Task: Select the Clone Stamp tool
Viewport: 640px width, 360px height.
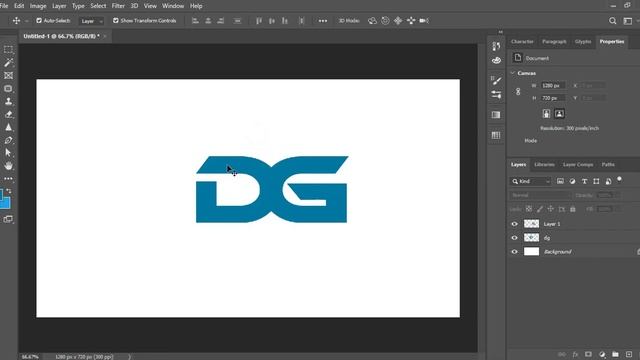Action: coord(8,101)
